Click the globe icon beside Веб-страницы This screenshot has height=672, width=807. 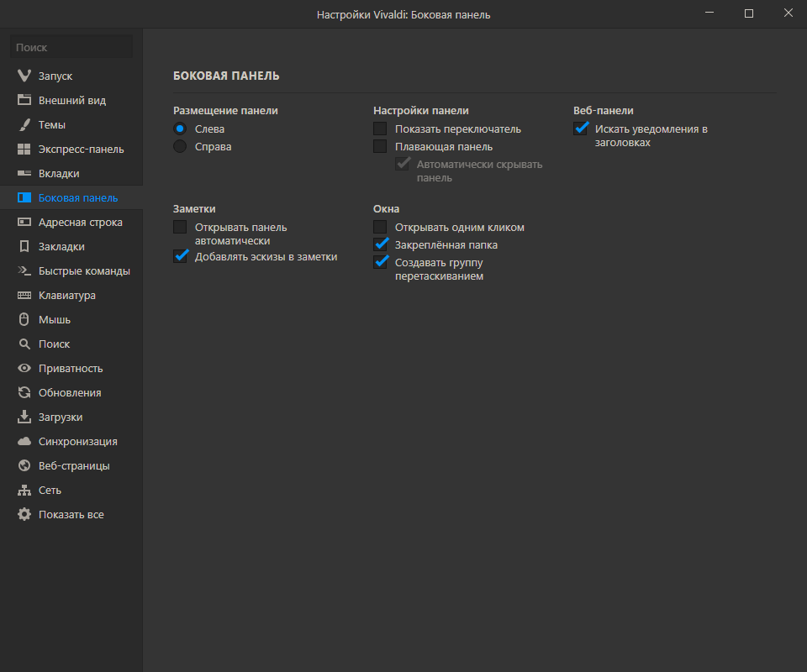point(24,465)
